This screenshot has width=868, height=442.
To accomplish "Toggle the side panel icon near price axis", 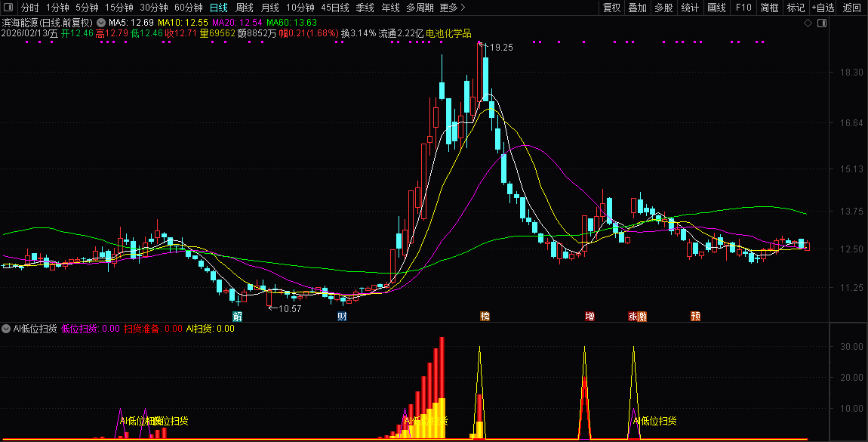I will click(822, 23).
